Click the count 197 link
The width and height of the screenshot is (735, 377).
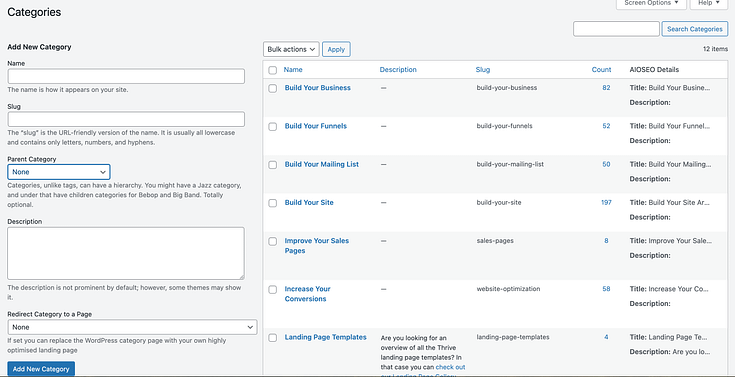click(x=606, y=203)
